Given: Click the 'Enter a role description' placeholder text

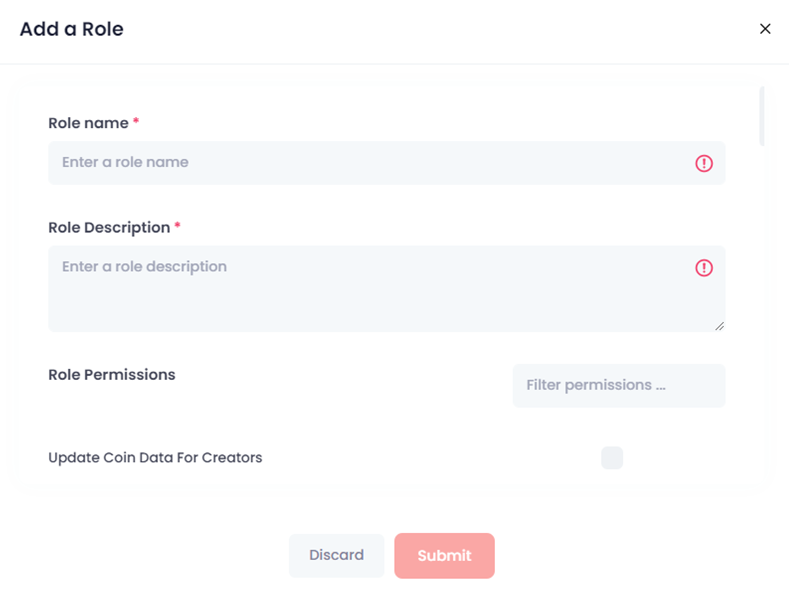Looking at the screenshot, I should pos(144,266).
